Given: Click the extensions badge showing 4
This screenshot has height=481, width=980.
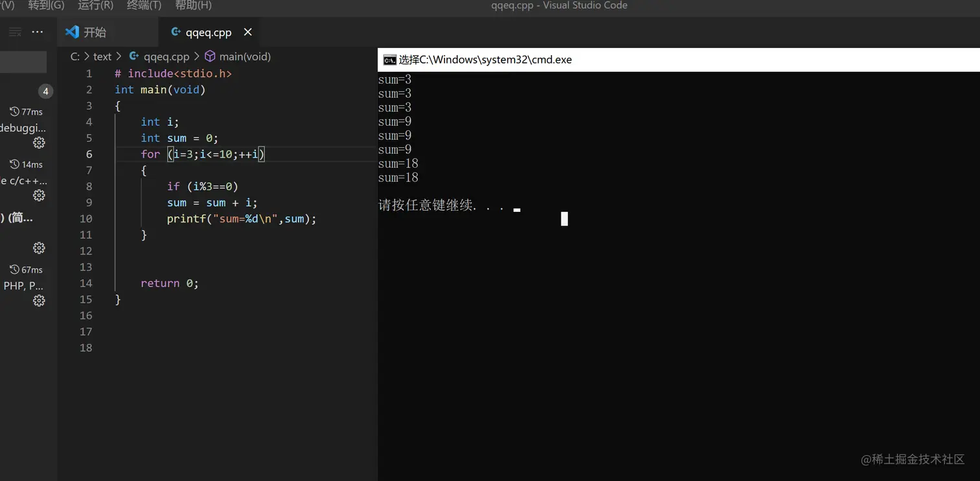Looking at the screenshot, I should tap(45, 91).
